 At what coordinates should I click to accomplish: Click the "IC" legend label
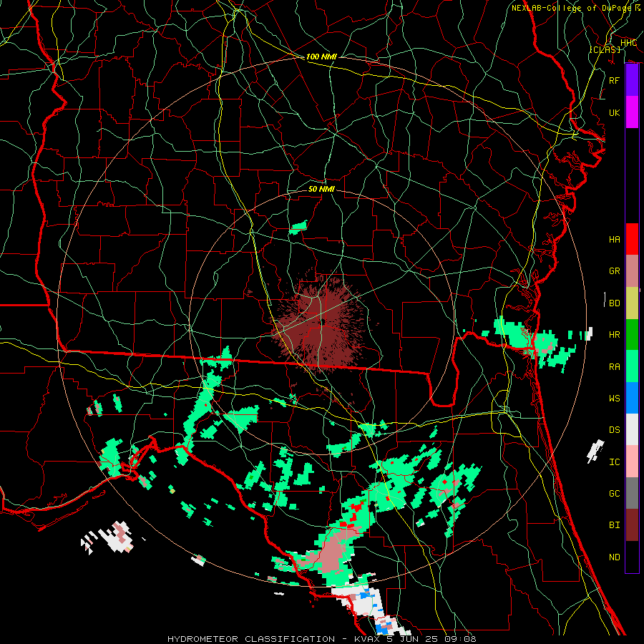(x=615, y=462)
